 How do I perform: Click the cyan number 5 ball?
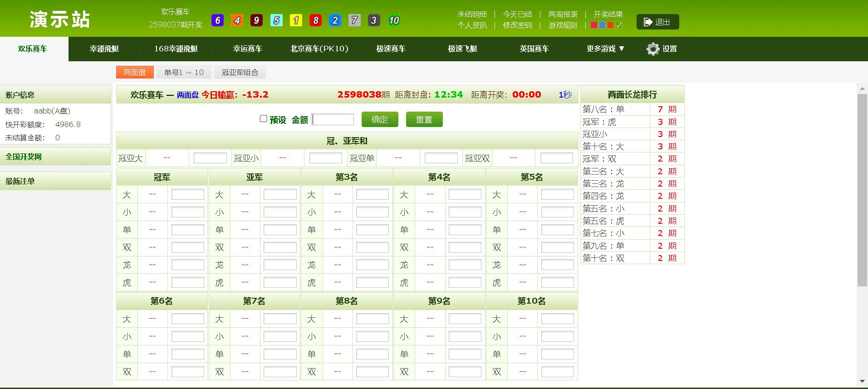[276, 20]
